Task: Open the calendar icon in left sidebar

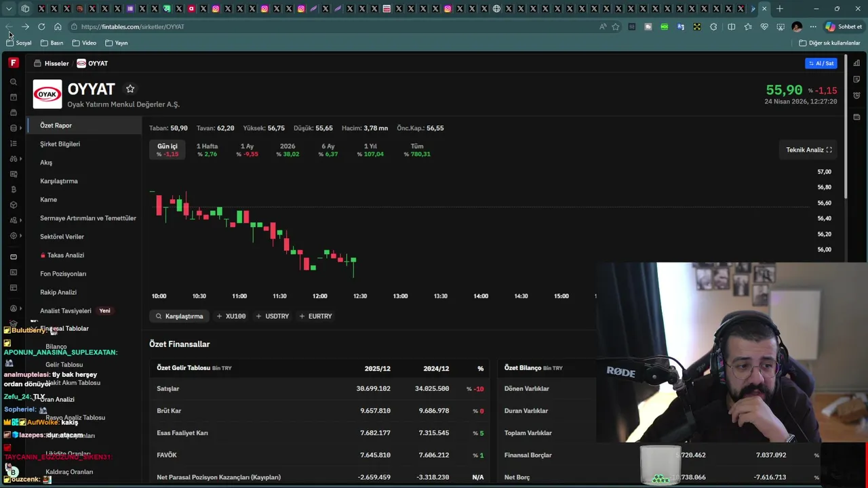Action: [x=14, y=97]
